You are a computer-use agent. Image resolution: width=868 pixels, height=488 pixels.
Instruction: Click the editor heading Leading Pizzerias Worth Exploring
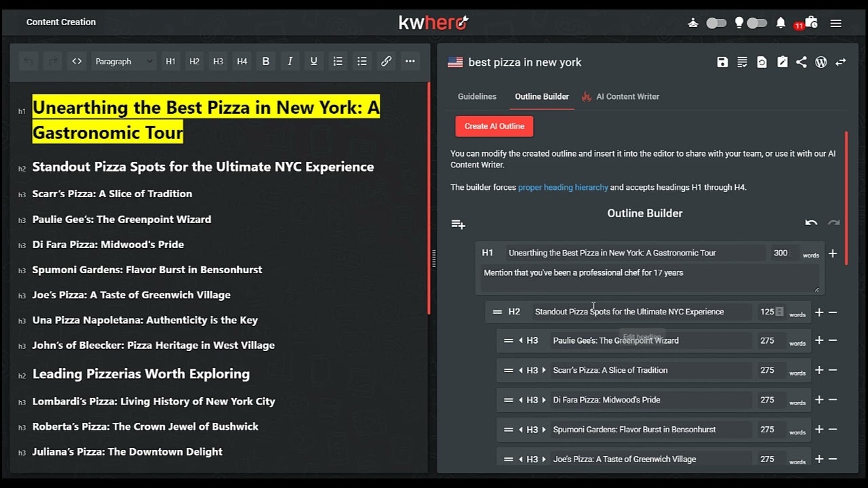tap(141, 374)
